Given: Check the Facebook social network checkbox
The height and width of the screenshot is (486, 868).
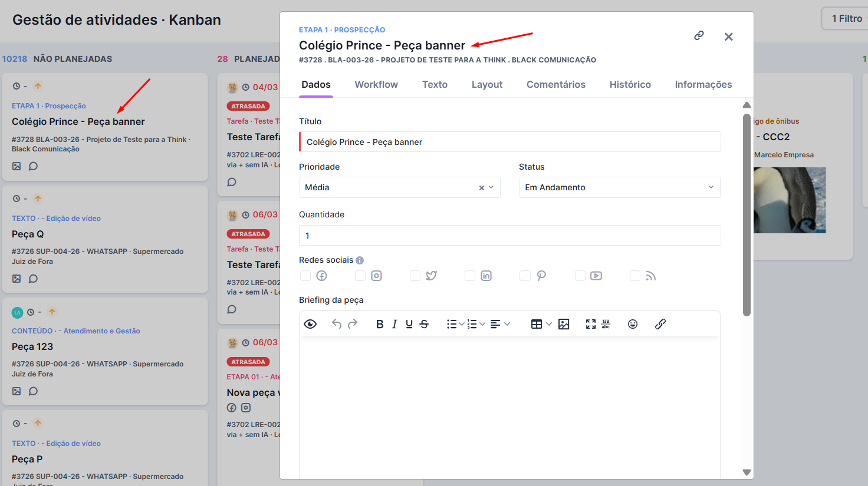Looking at the screenshot, I should tap(305, 276).
